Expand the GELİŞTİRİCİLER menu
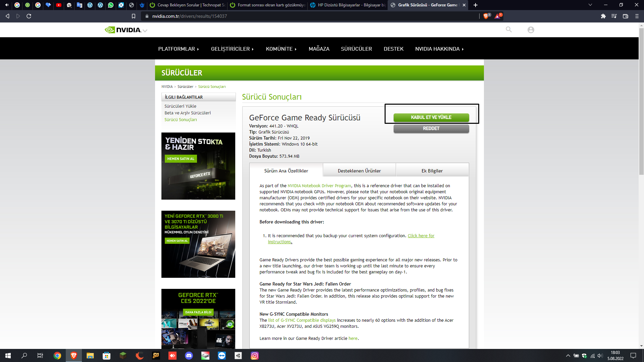Screen dimensions: 644x362 [x=232, y=49]
